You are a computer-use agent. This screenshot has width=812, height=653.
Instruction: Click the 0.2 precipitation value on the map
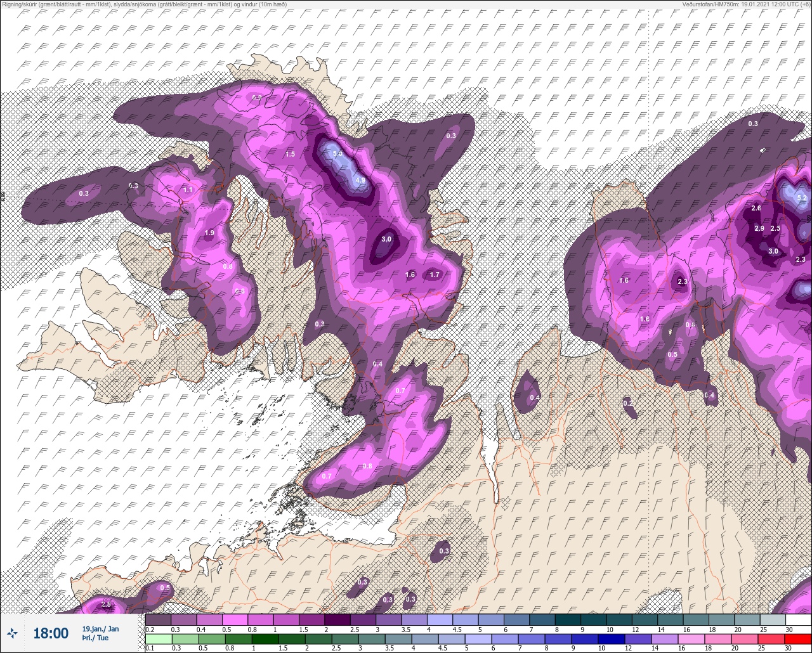tap(627, 403)
